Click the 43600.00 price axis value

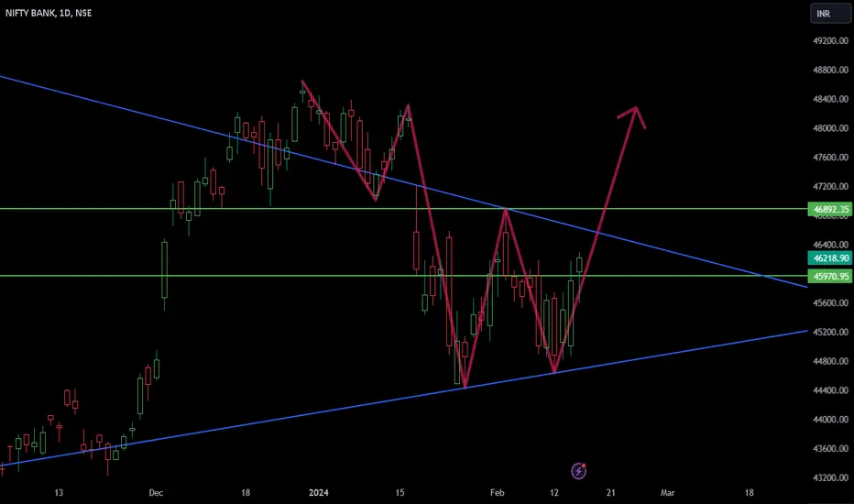click(x=830, y=448)
